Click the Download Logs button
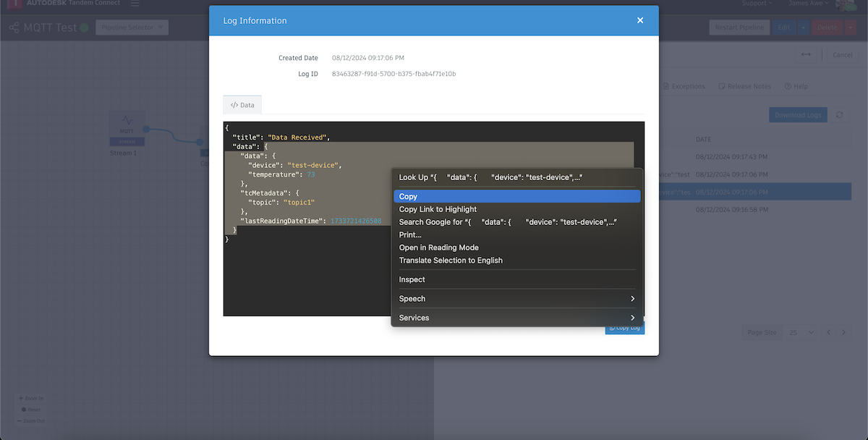 click(798, 114)
